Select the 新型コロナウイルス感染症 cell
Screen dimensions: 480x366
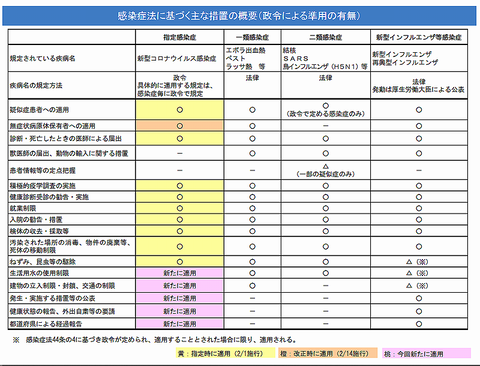point(180,58)
